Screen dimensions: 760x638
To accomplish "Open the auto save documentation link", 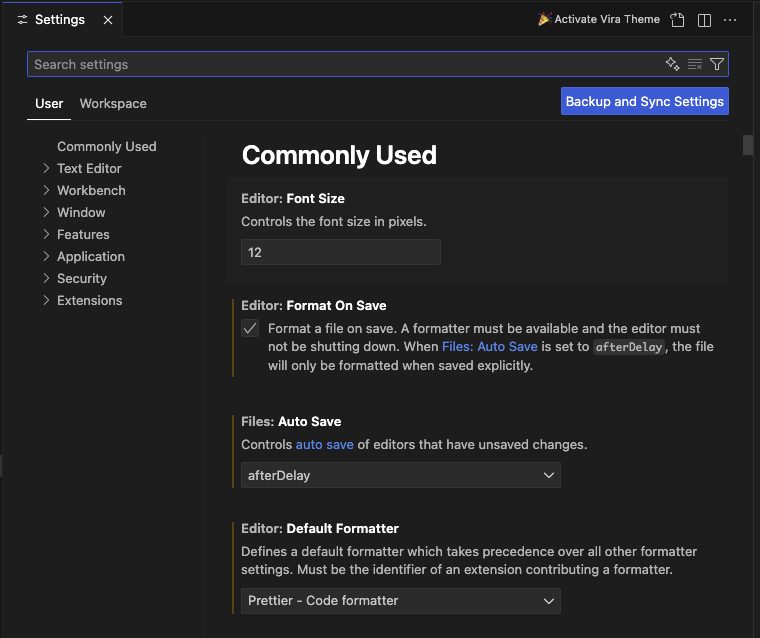I will click(x=324, y=445).
